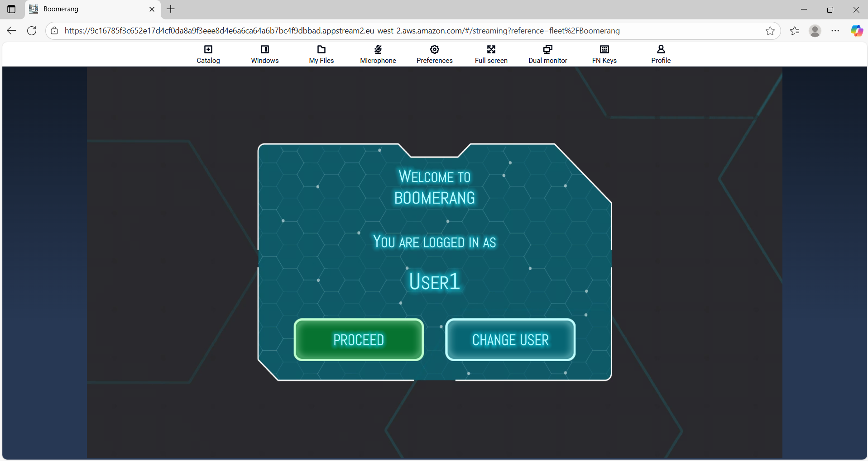Open a new browser tab

click(x=171, y=9)
